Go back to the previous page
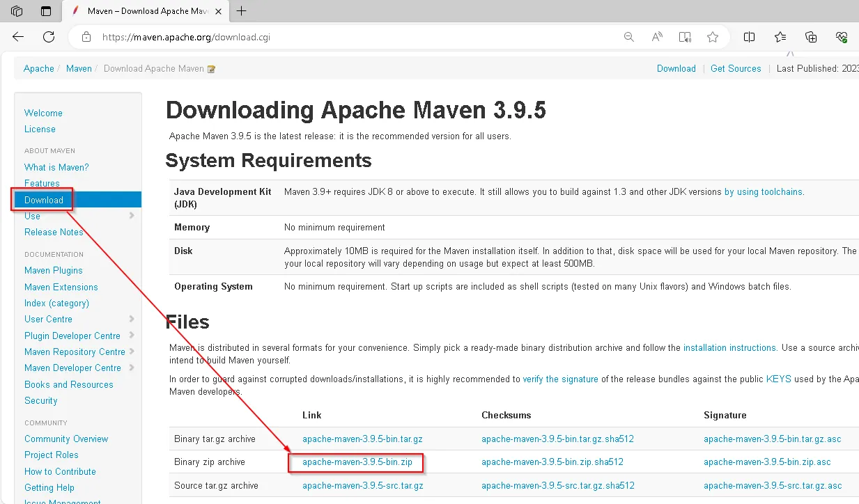 point(17,37)
